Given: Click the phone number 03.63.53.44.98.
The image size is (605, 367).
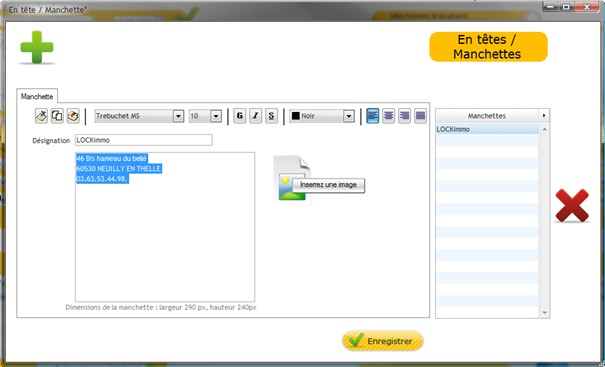Looking at the screenshot, I should click(x=101, y=179).
